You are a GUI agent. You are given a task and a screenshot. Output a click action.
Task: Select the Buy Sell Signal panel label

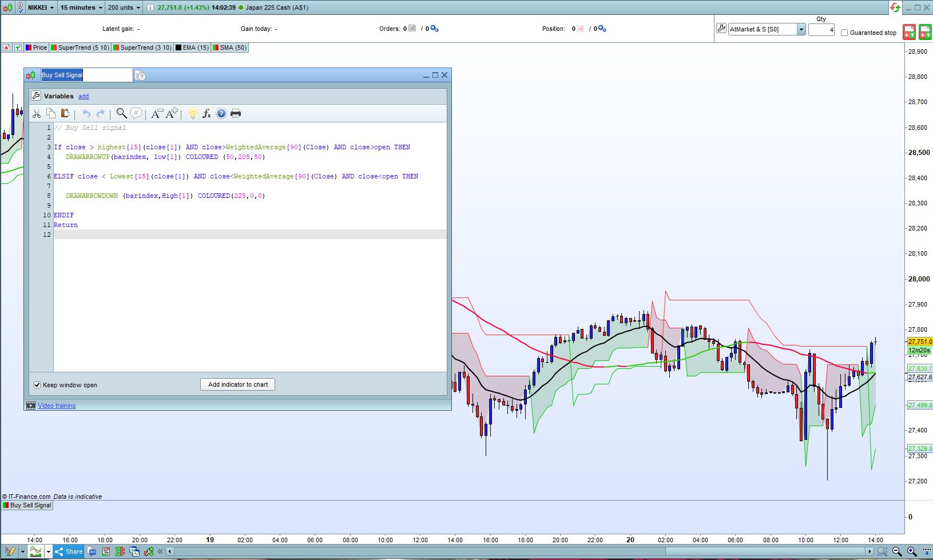click(27, 505)
